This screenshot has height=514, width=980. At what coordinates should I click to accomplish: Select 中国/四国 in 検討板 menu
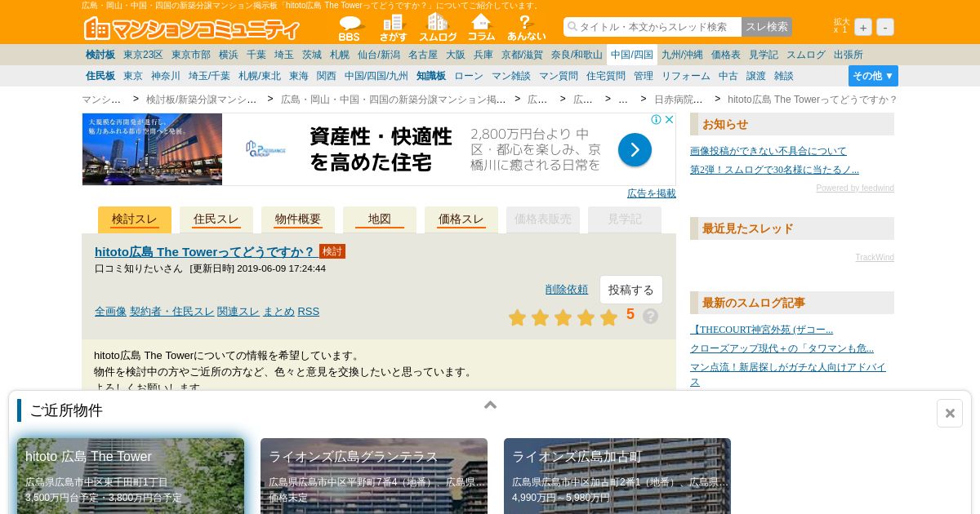(x=632, y=55)
